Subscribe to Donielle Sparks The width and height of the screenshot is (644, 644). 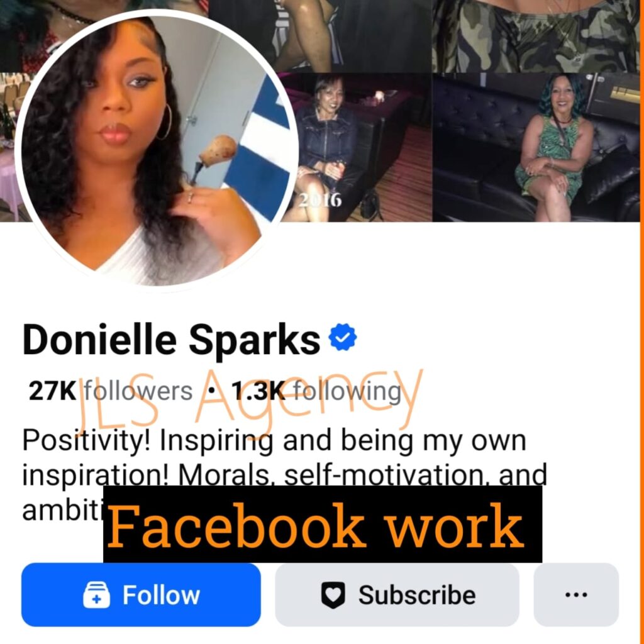(x=397, y=595)
